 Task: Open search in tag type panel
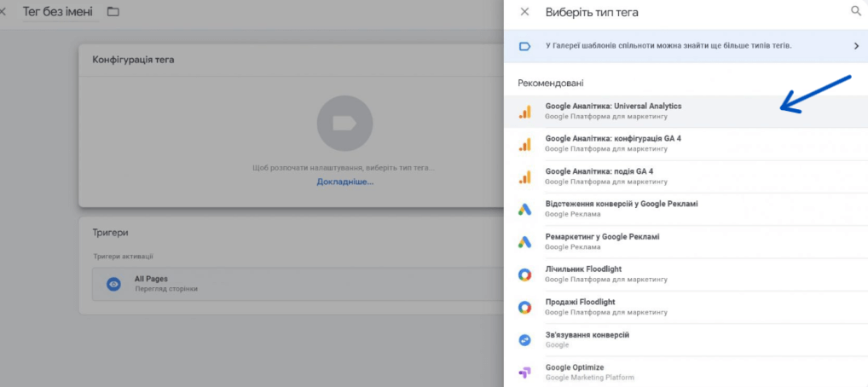click(x=856, y=12)
